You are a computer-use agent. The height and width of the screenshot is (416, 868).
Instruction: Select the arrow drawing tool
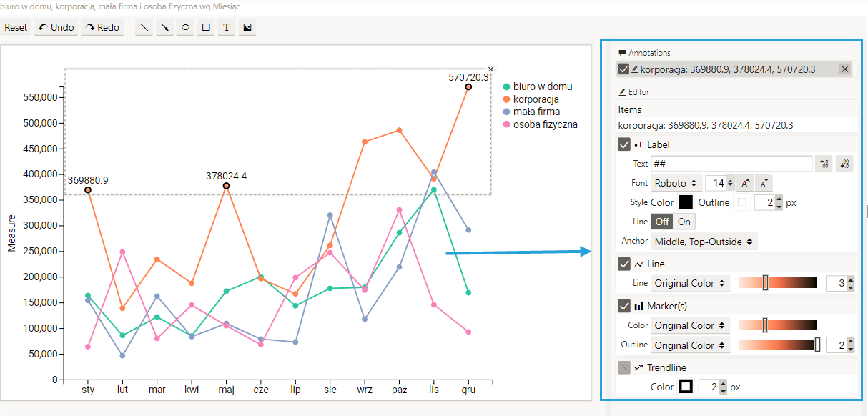click(x=165, y=28)
